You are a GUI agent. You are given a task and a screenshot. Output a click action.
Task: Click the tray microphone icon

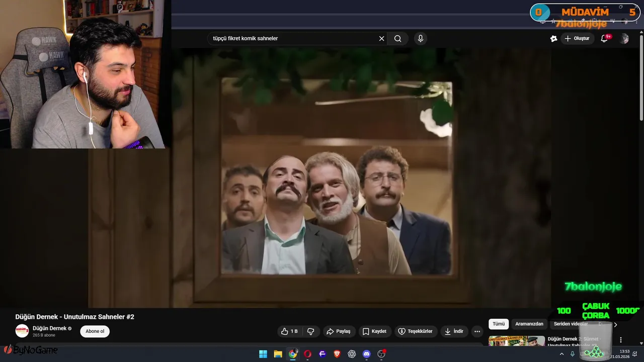click(x=572, y=354)
